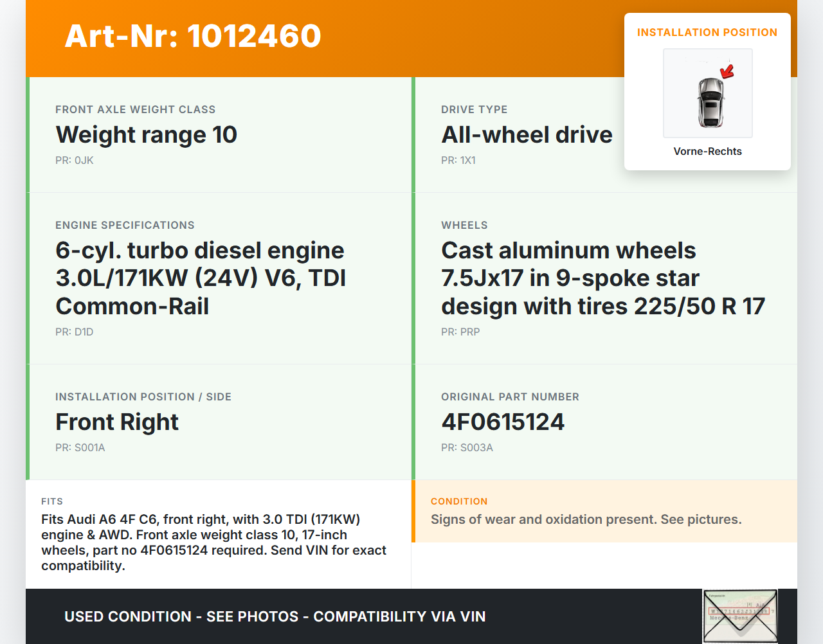Click the USED CONDITION footer banner text

click(275, 617)
